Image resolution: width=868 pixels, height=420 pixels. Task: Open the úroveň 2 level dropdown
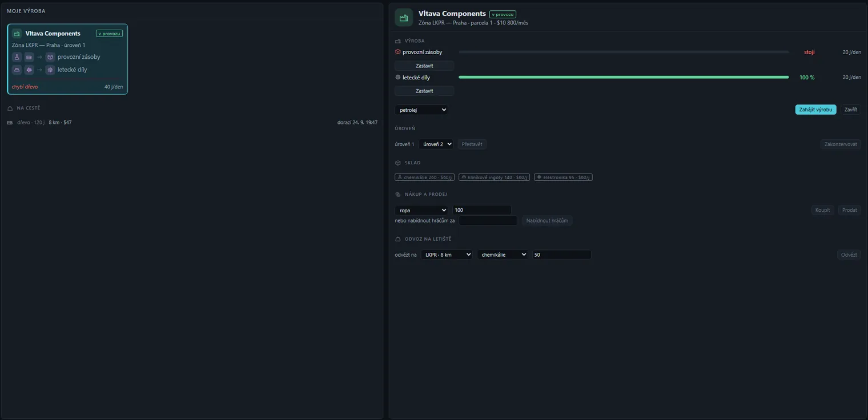tap(436, 144)
